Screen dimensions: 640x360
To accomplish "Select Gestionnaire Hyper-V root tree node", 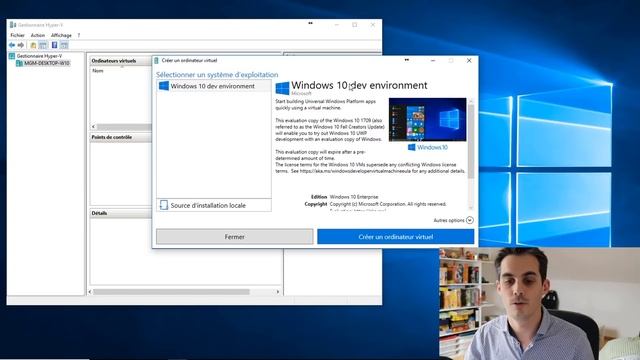I will (40, 56).
